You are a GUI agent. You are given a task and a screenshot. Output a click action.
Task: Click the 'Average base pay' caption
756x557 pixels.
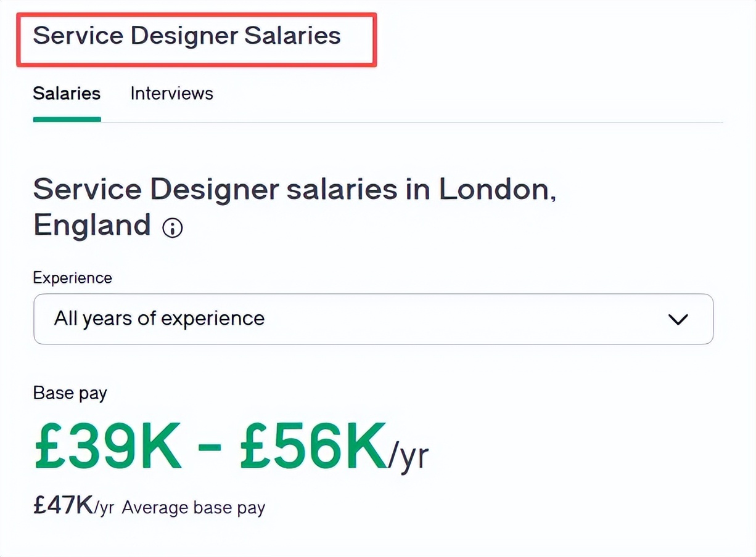[x=193, y=508]
